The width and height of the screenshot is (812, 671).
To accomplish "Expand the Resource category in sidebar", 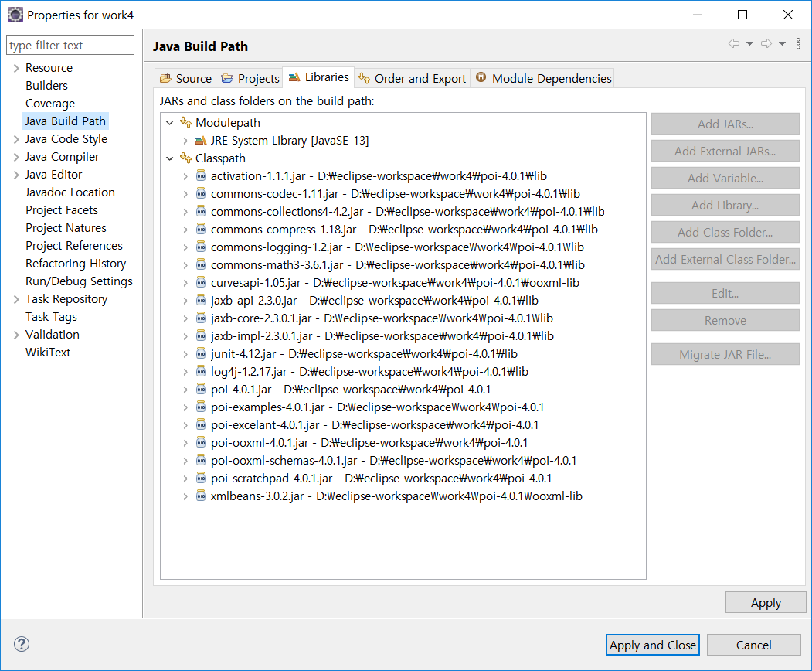I will tap(16, 68).
